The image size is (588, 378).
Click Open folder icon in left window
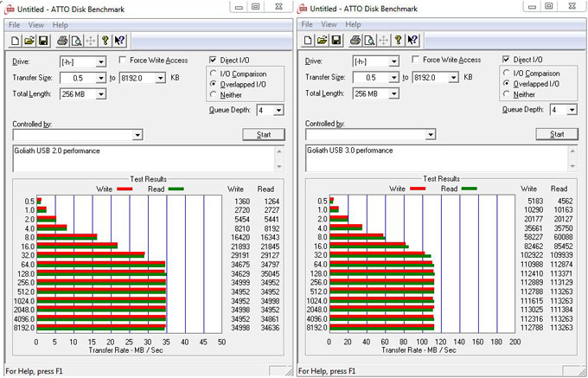coord(29,41)
